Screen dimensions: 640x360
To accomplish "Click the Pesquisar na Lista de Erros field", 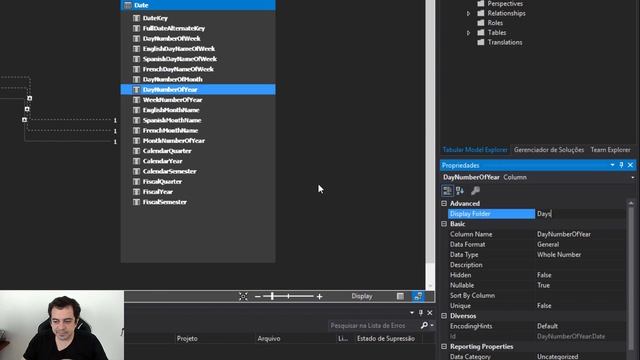I will tap(374, 325).
